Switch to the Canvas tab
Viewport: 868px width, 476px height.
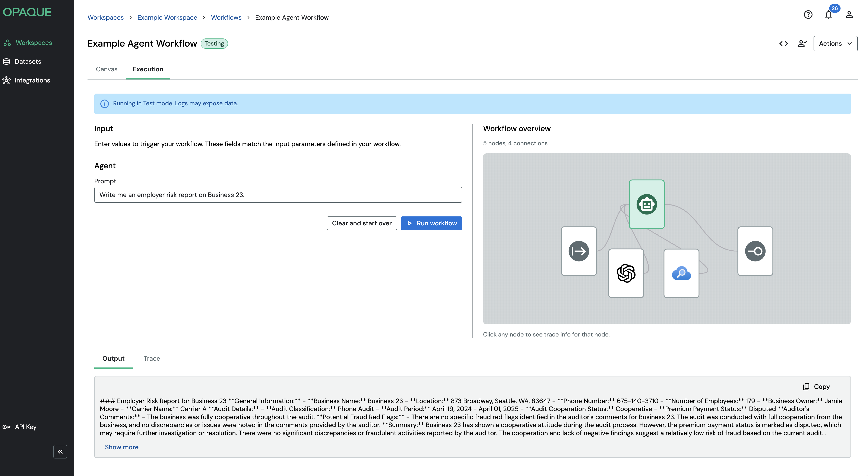coord(107,69)
